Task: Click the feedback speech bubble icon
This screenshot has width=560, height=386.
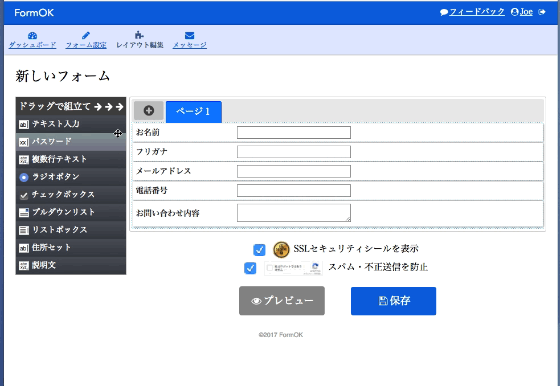Action: (x=444, y=12)
